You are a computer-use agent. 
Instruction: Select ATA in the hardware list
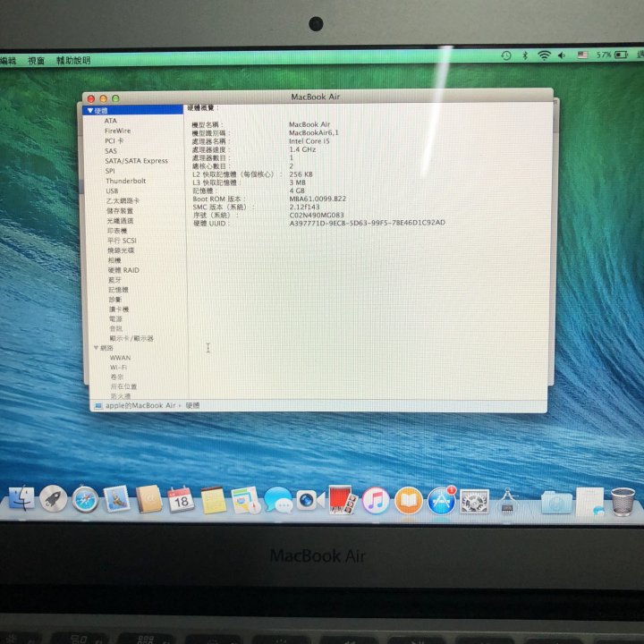(111, 121)
